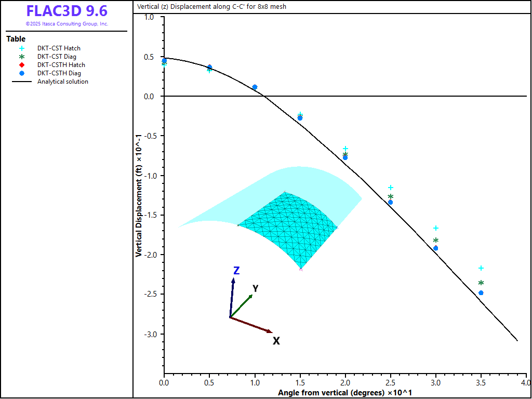
Task: Click the black line legend symbol for Analytical solution
Action: pyautogui.click(x=22, y=82)
